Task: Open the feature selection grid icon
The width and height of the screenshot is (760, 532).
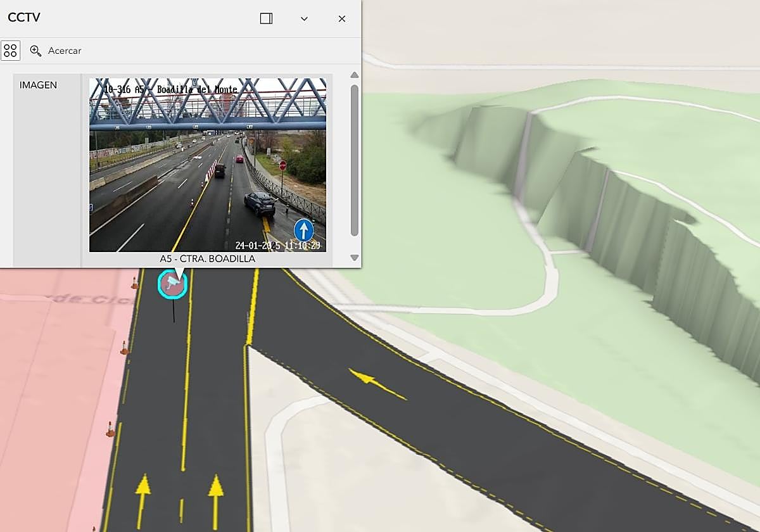Action: pyautogui.click(x=10, y=51)
